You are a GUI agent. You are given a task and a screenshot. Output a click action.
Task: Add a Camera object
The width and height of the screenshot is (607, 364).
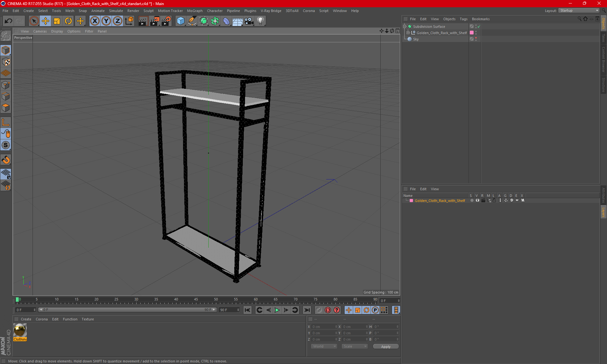pyautogui.click(x=249, y=21)
